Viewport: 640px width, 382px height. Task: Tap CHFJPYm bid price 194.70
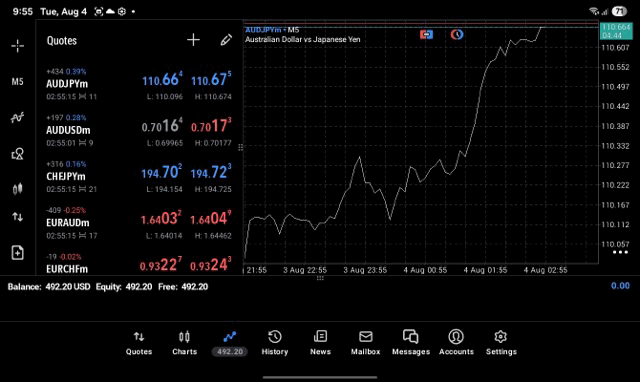point(162,172)
